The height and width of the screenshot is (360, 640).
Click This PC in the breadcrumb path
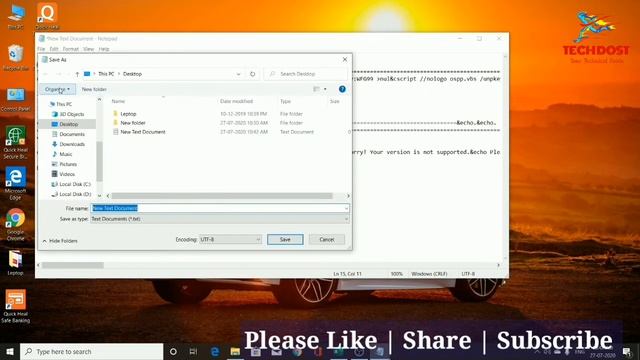coord(106,74)
